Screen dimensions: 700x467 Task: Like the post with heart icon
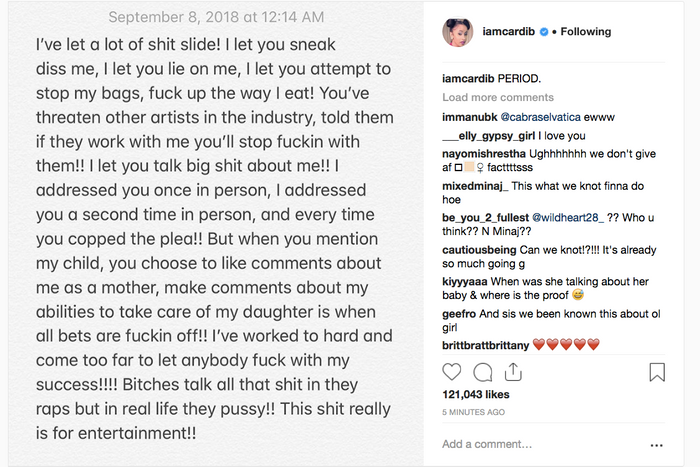pyautogui.click(x=452, y=372)
